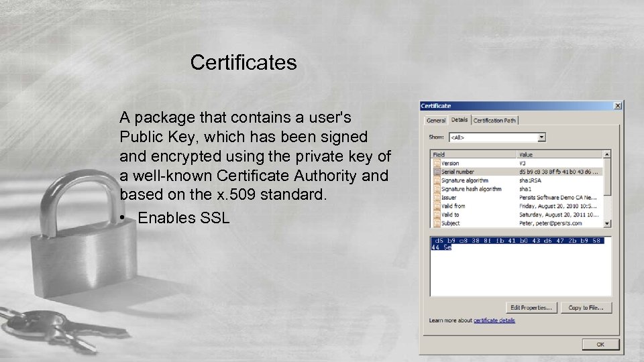644x362 pixels.
Task: Select the Serial number row
Action: coord(517,172)
